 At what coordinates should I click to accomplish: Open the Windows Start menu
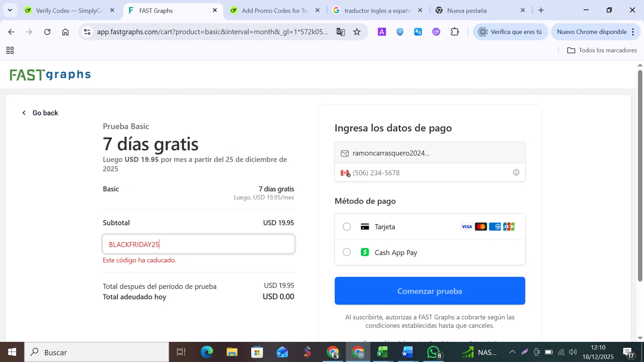12,352
